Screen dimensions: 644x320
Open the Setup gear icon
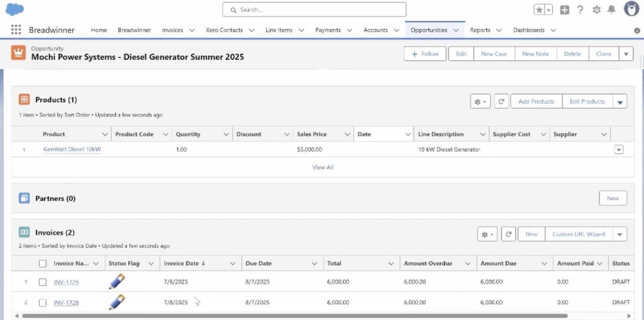[596, 10]
